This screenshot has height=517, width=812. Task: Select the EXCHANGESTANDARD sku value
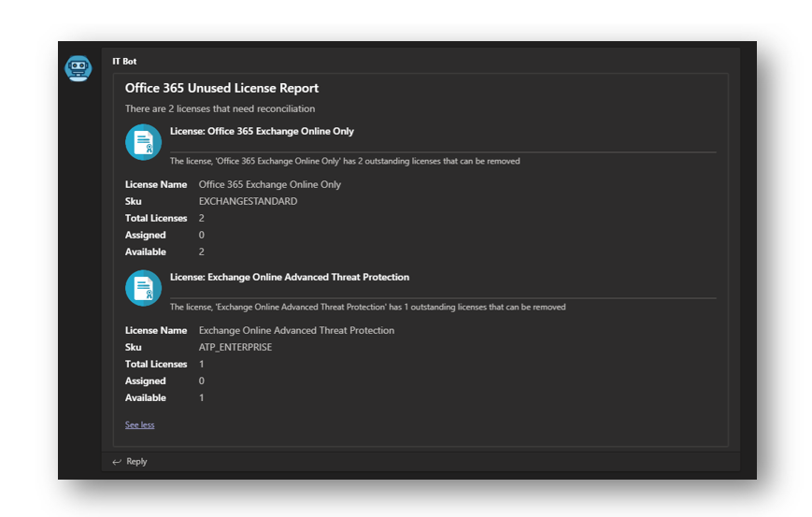coord(248,201)
